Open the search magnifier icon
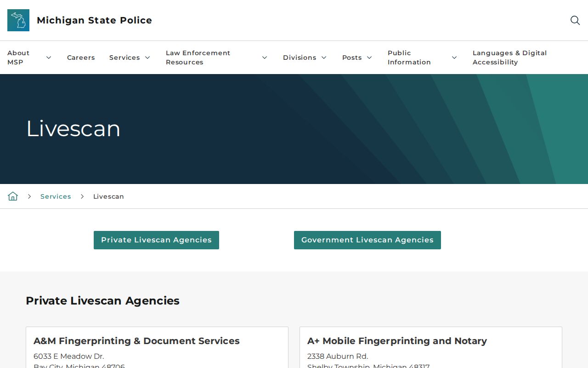This screenshot has width=588, height=368. tap(575, 20)
